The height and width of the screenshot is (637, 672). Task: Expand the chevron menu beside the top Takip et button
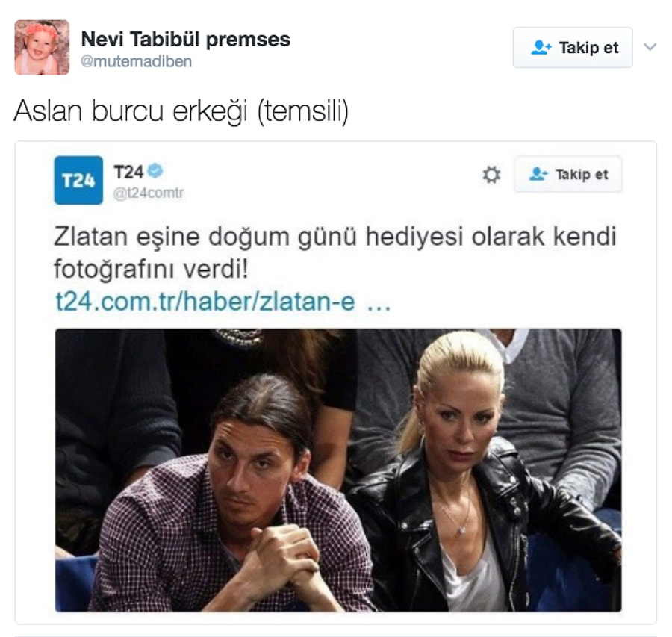click(650, 47)
